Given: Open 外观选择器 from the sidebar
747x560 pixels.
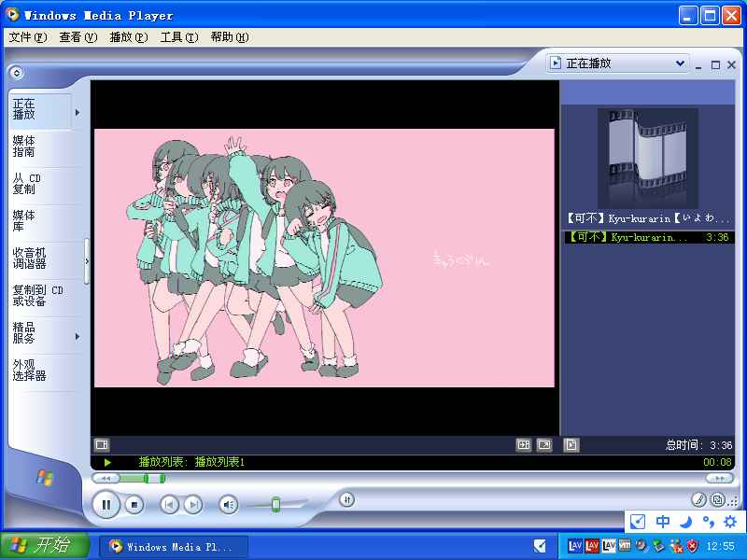Looking at the screenshot, I should (x=29, y=370).
